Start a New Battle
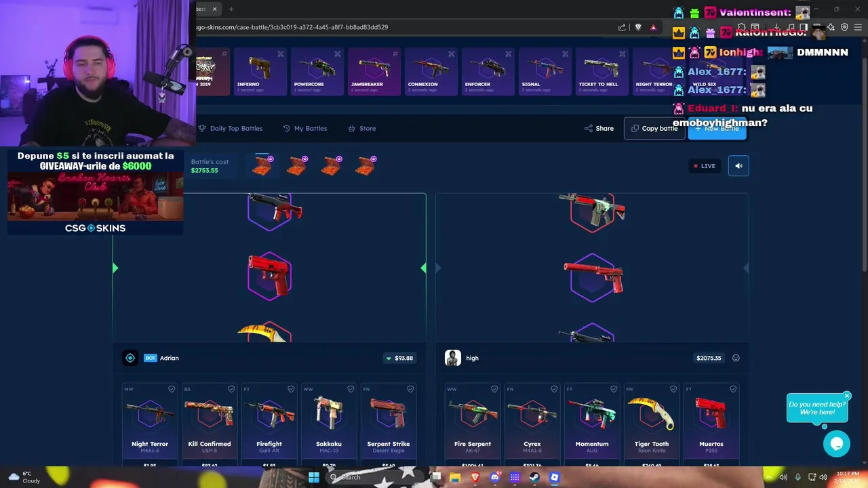Screen dimensions: 868x488 717,128
